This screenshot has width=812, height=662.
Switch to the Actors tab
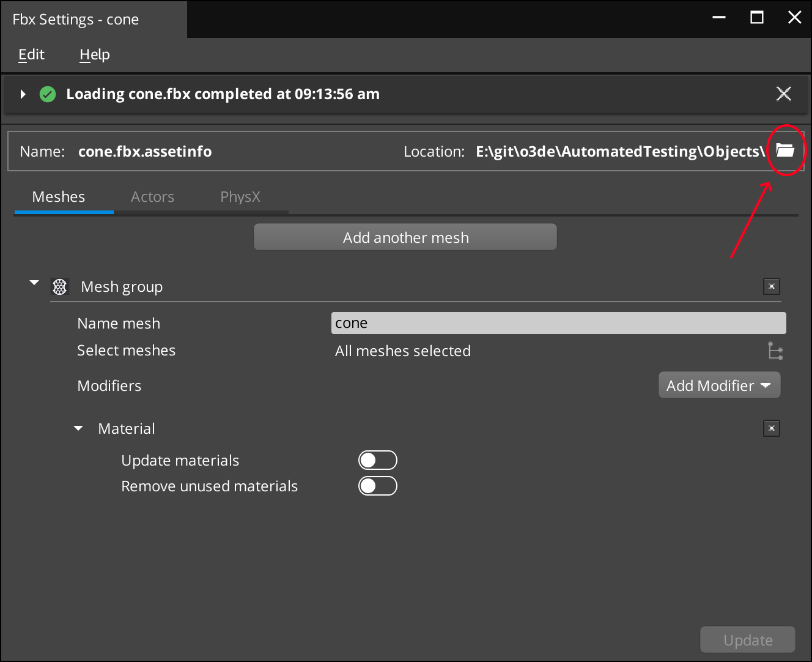click(152, 197)
